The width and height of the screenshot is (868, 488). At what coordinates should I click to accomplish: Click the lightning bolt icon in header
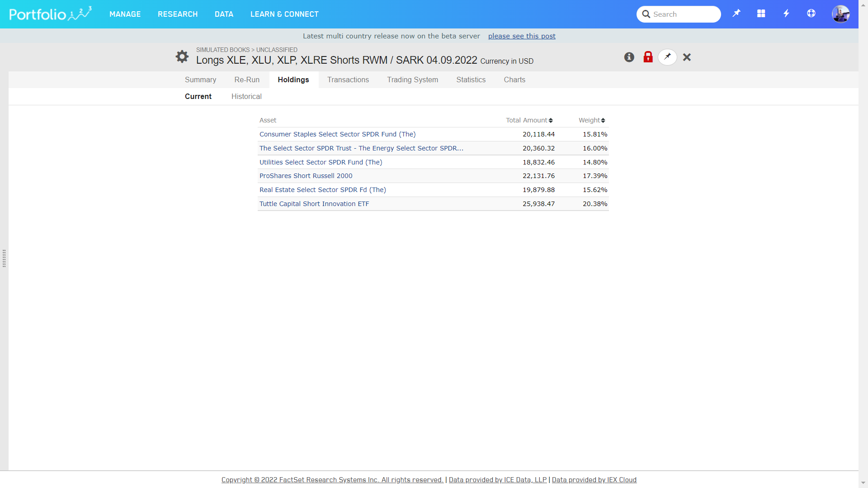pos(786,14)
